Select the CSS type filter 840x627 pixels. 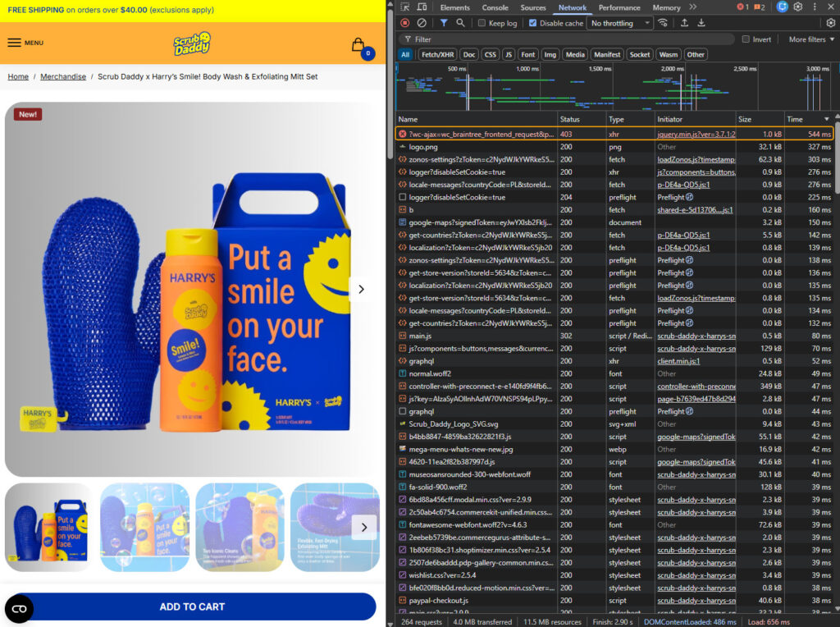pos(491,55)
